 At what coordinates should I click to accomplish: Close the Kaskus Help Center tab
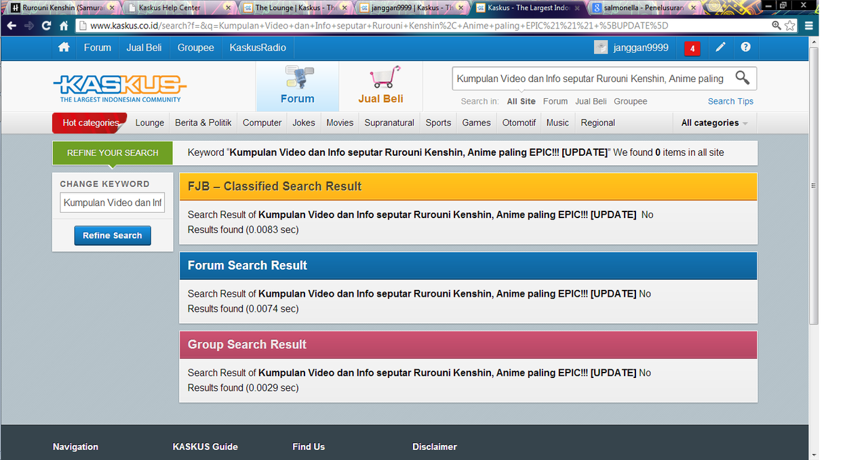(x=228, y=7)
